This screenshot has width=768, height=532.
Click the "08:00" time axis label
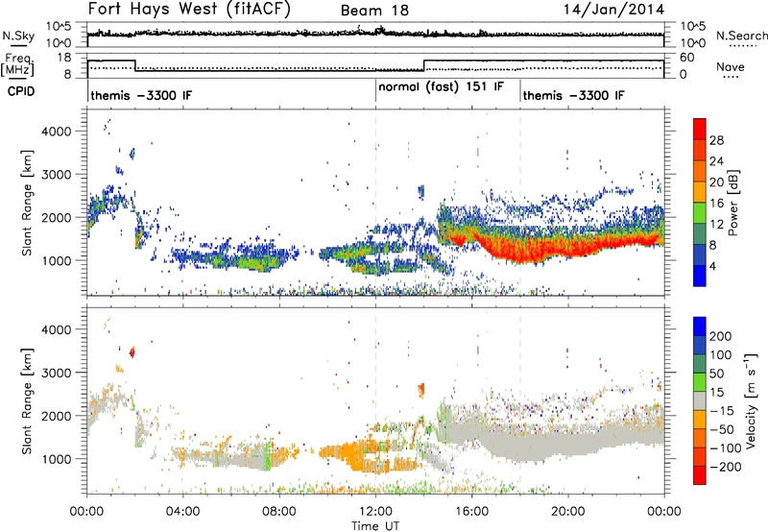pyautogui.click(x=279, y=512)
